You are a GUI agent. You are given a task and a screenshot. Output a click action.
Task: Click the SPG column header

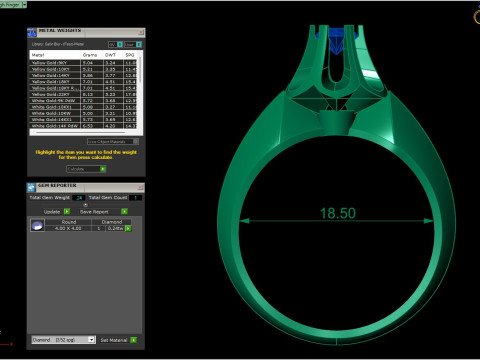coord(130,55)
